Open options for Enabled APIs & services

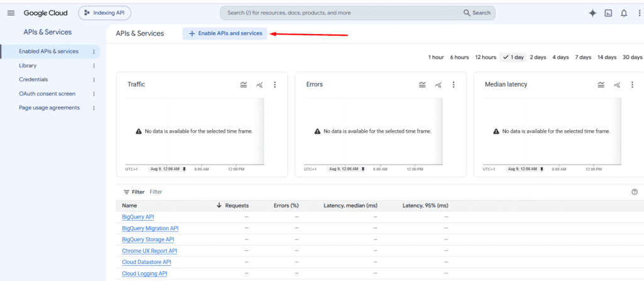pos(94,52)
